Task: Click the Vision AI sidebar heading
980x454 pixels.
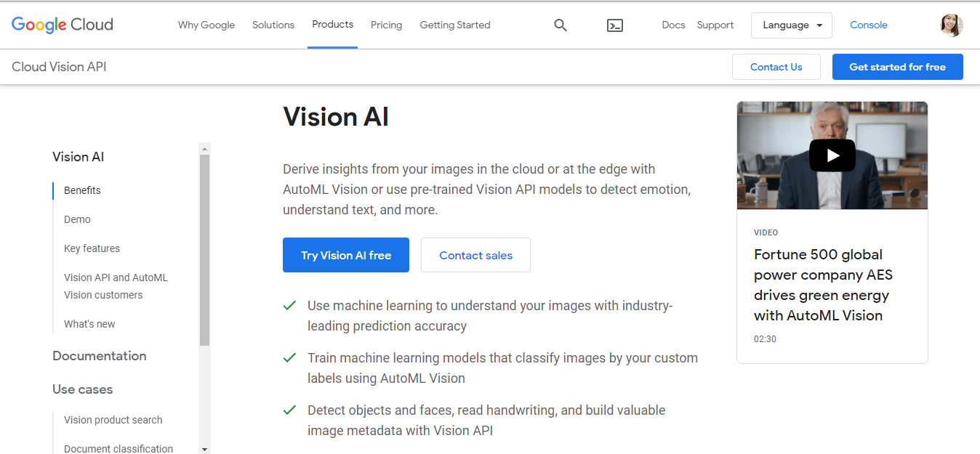Action: (x=79, y=157)
